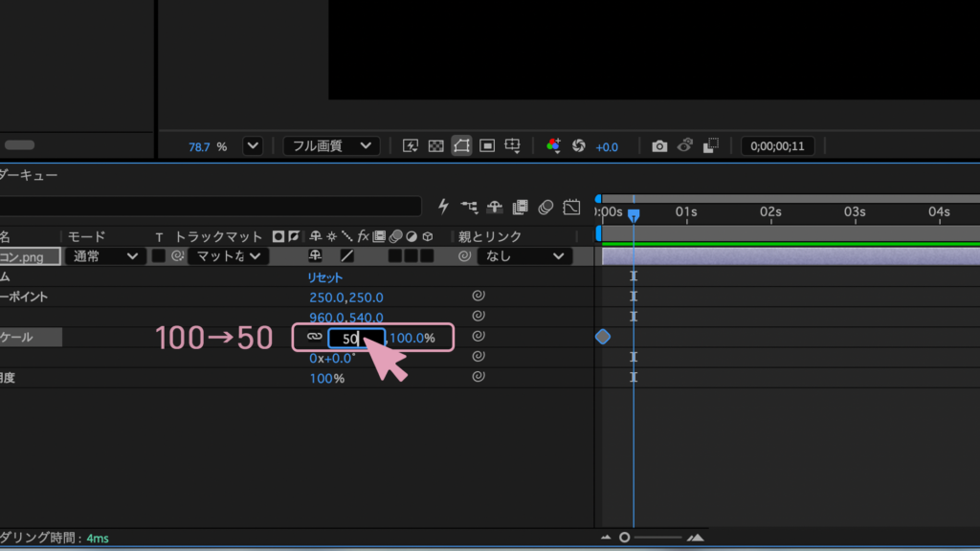Open the magnification ratio dropdown arrow

[253, 146]
